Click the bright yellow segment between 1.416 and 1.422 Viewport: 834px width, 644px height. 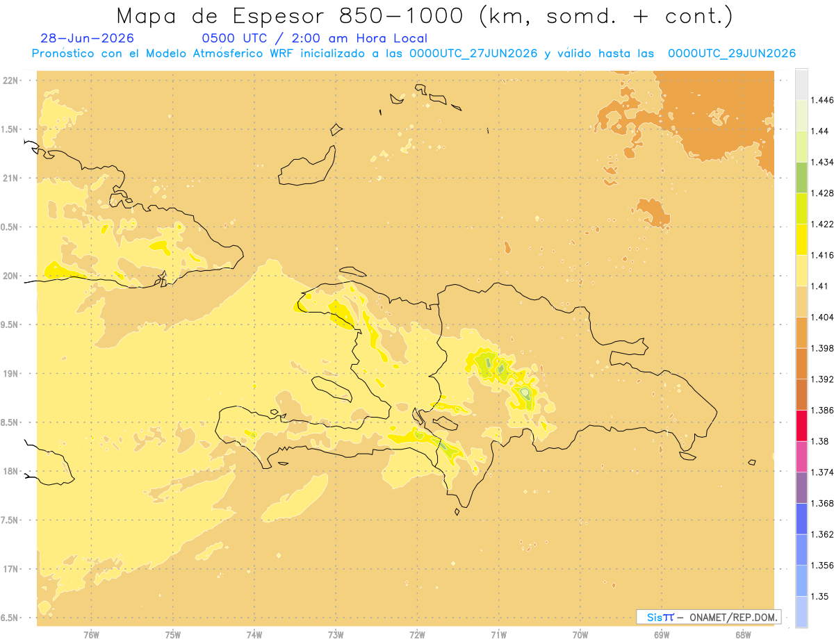(801, 240)
